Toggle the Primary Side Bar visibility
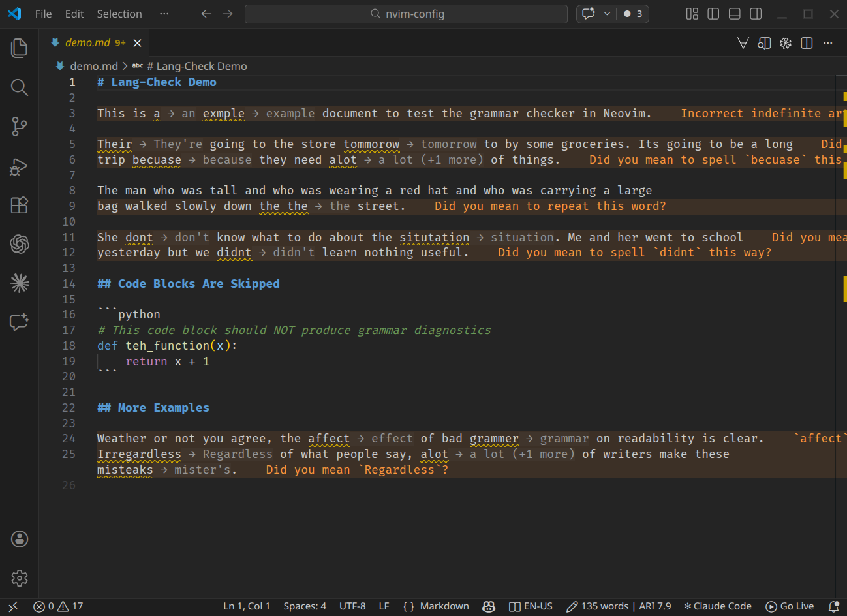Viewport: 847px width, 616px height. coord(713,14)
